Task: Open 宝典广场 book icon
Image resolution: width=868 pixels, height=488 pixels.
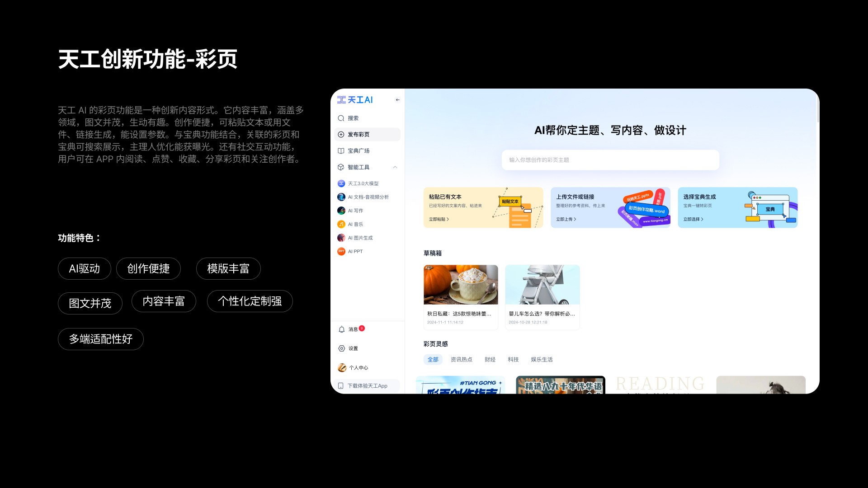Action: tap(341, 151)
